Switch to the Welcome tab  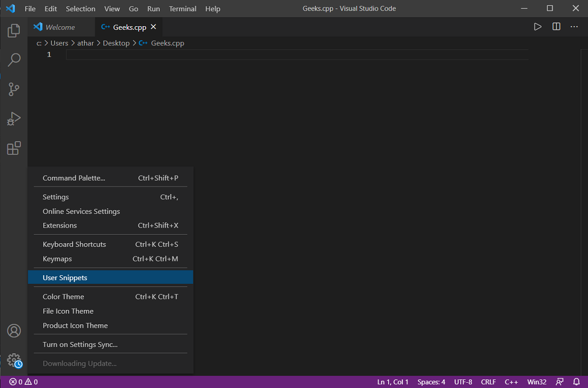point(61,27)
